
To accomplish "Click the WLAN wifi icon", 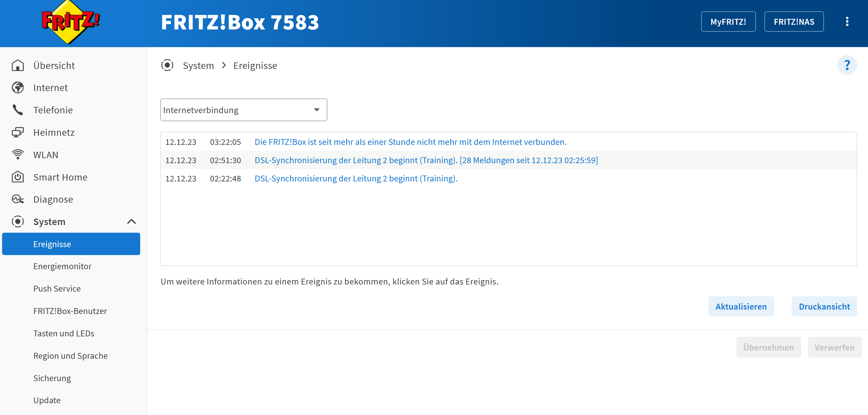I will click(17, 155).
